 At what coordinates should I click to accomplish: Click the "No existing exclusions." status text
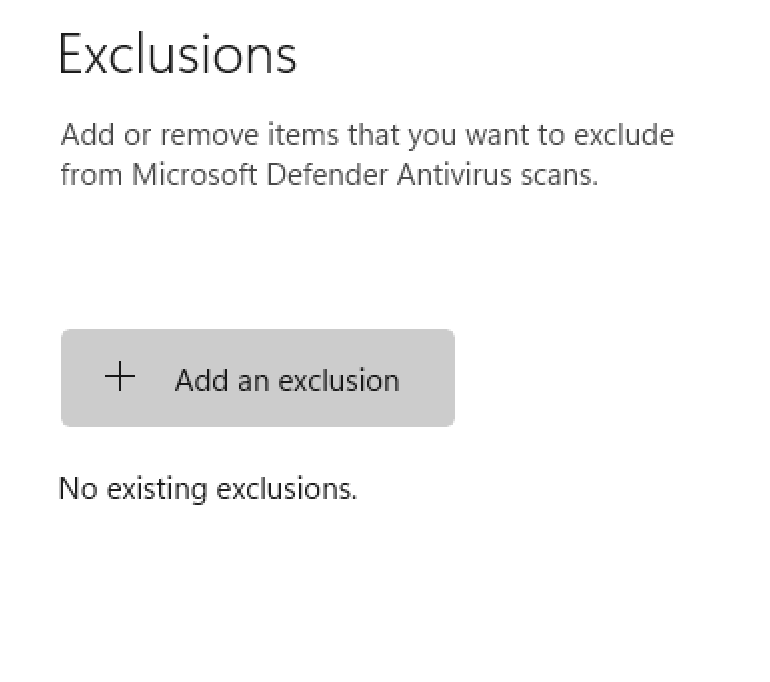(x=208, y=489)
